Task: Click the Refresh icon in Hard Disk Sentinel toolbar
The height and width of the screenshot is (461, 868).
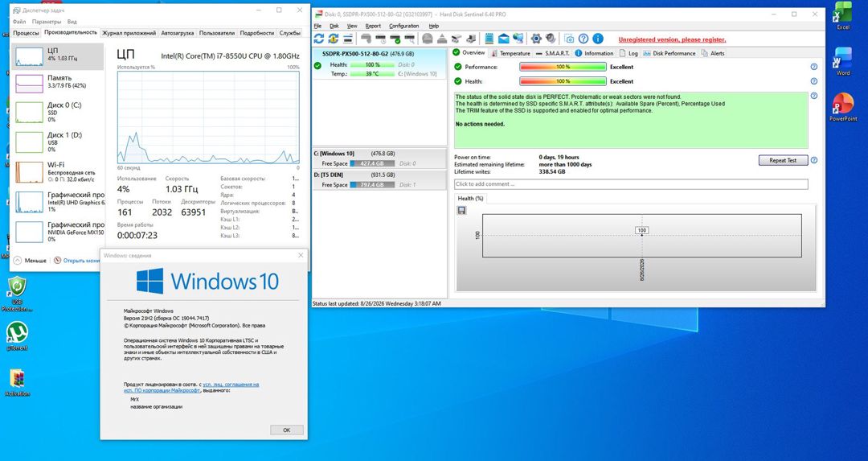Action: tap(319, 39)
